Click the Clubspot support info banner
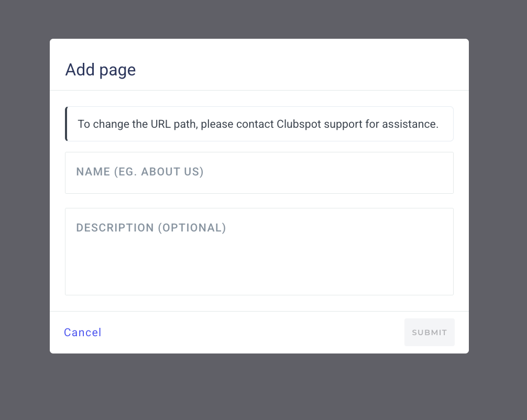This screenshot has width=527, height=420. tap(259, 124)
